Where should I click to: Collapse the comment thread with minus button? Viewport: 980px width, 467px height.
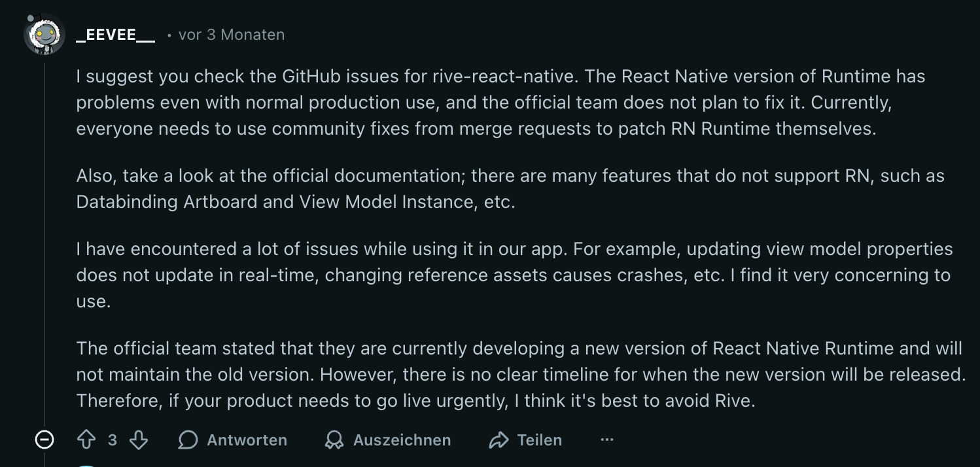click(x=44, y=440)
